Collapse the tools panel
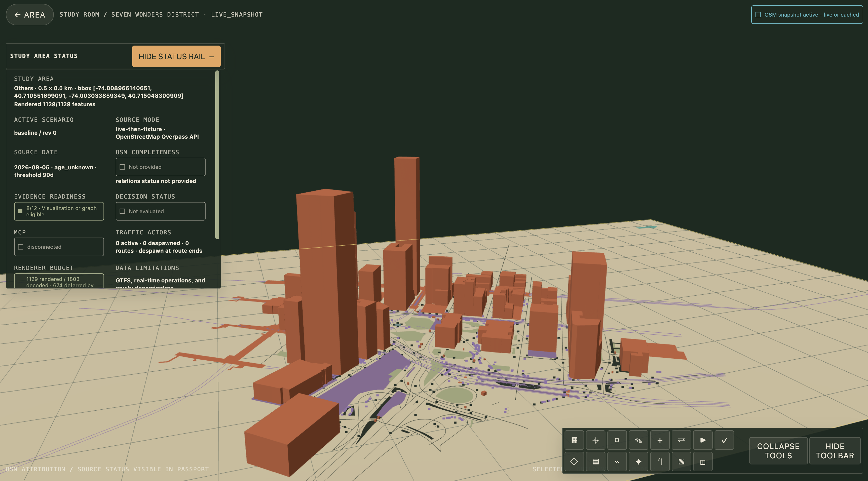 (778, 451)
